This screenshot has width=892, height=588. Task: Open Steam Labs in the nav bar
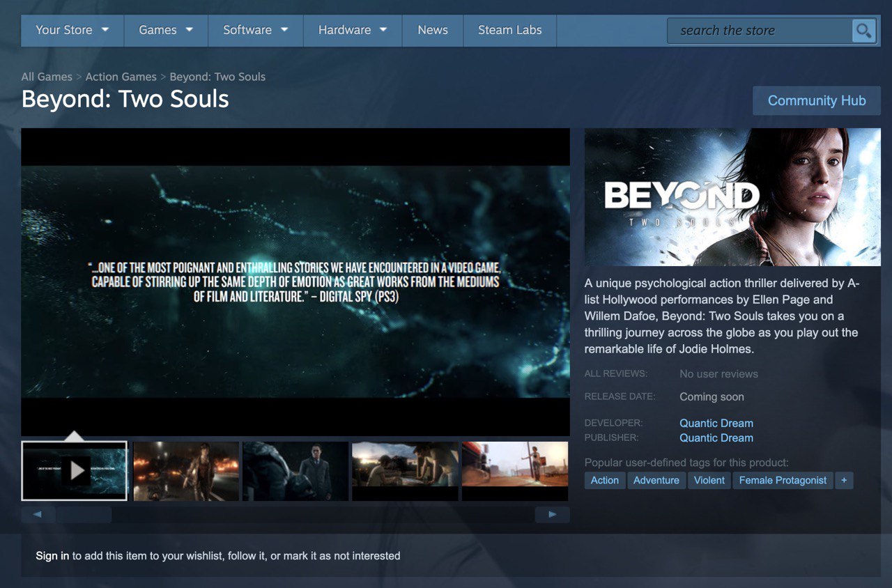510,30
